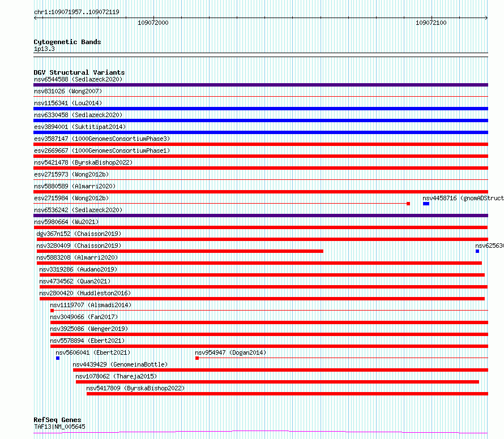Open the nsv1119707 (Alsmadi2014) label
504x439 pixels.
click(x=91, y=305)
